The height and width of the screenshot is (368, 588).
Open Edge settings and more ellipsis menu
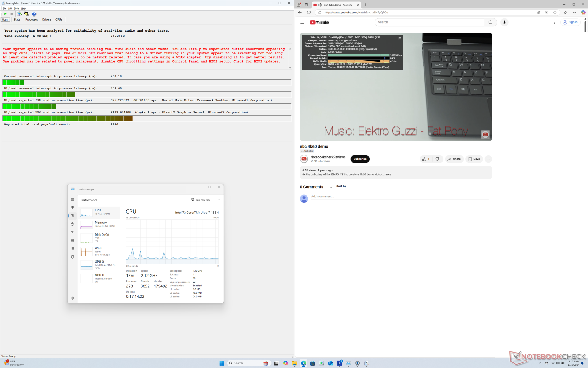coord(575,13)
